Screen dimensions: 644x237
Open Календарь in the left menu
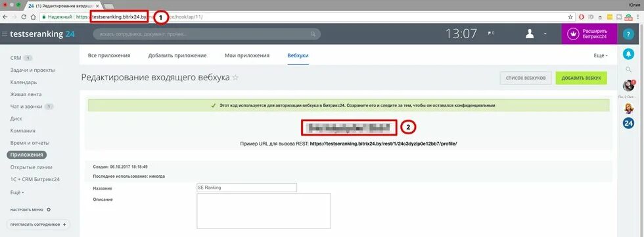24,82
